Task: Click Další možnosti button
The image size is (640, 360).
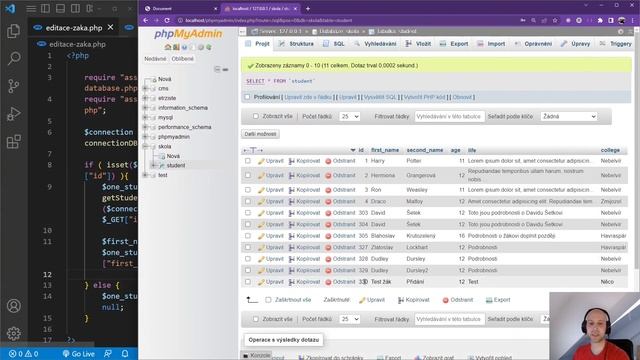Action: coord(260,134)
